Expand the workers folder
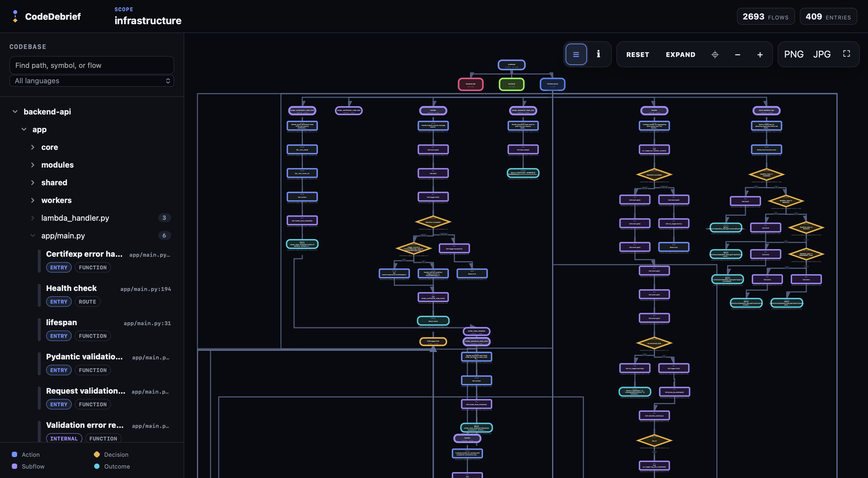This screenshot has height=478, width=868. pyautogui.click(x=56, y=200)
